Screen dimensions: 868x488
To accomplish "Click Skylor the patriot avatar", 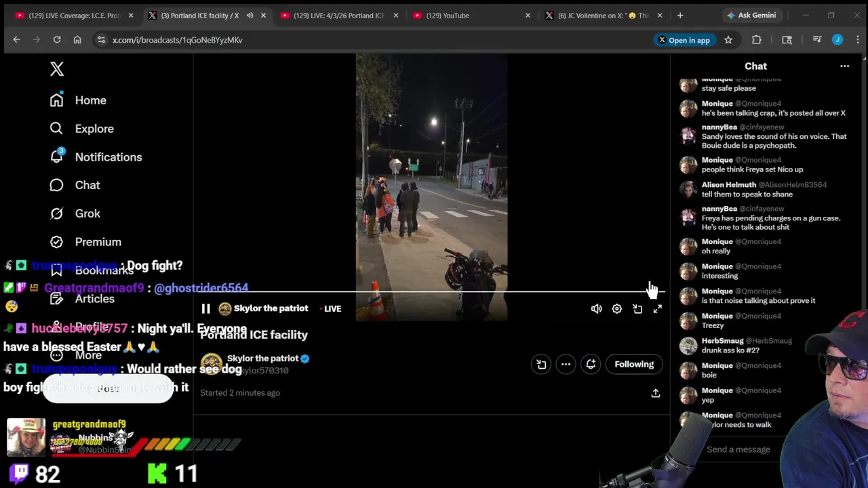I will (x=211, y=364).
